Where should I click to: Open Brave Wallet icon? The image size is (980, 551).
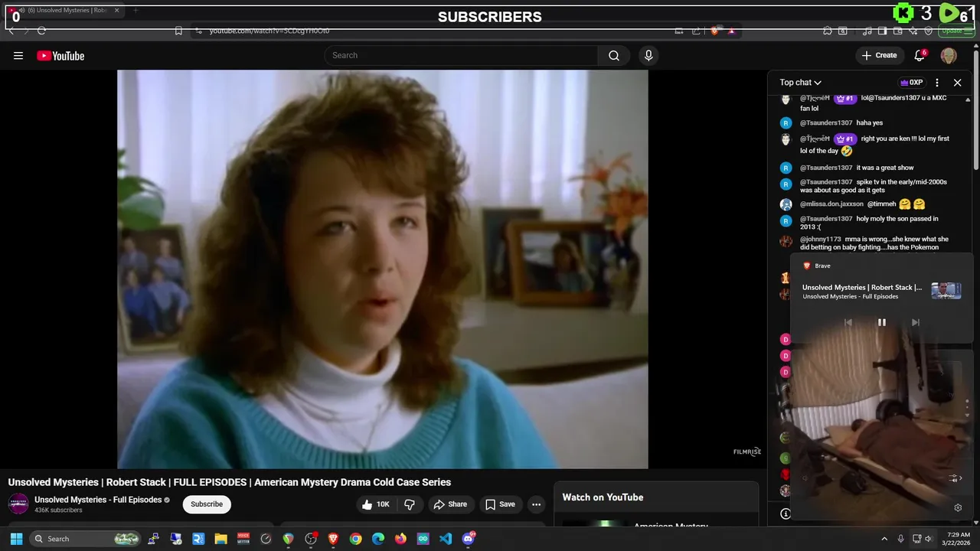tap(898, 31)
